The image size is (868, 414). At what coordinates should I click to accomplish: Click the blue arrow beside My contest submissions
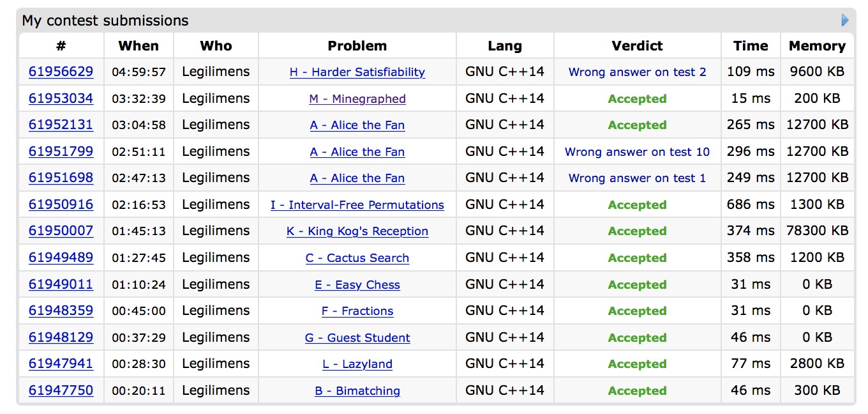pos(845,20)
